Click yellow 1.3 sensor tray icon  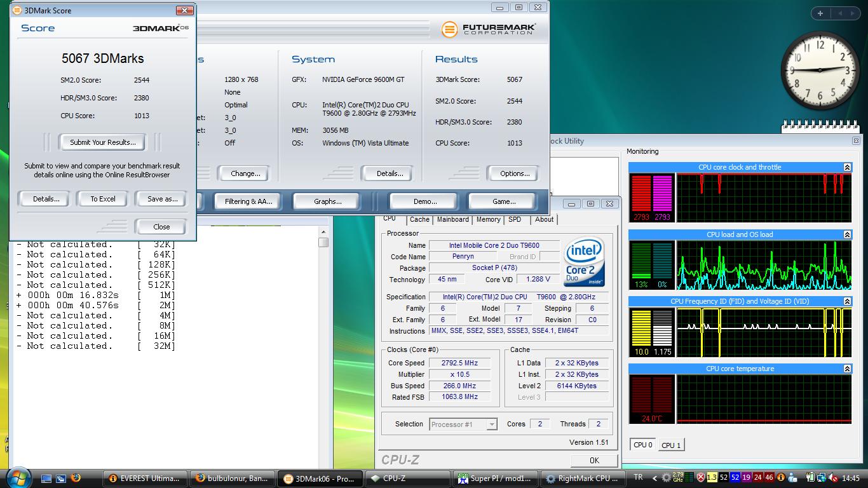point(712,478)
